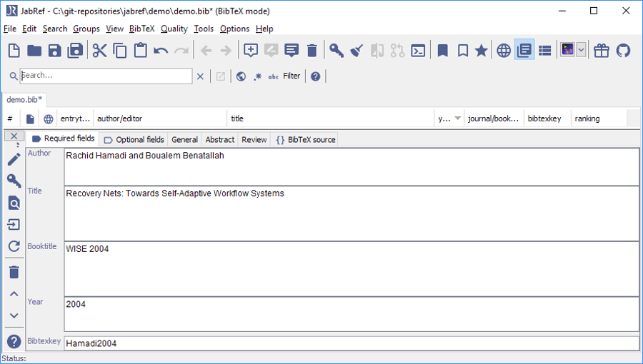Go to next entry down chevron

(14, 315)
